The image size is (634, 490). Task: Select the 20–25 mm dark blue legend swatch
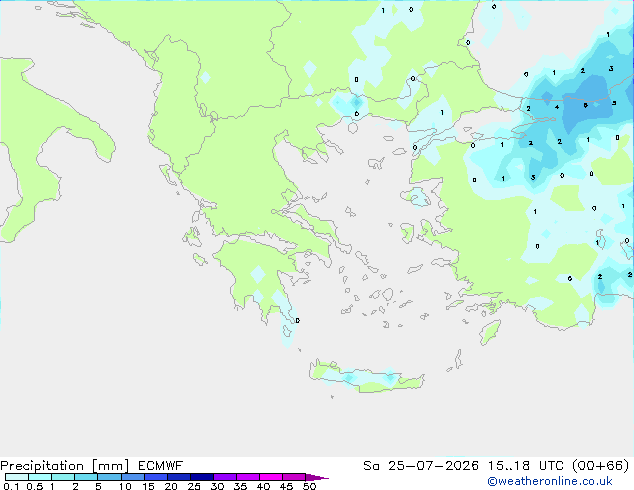click(x=179, y=477)
